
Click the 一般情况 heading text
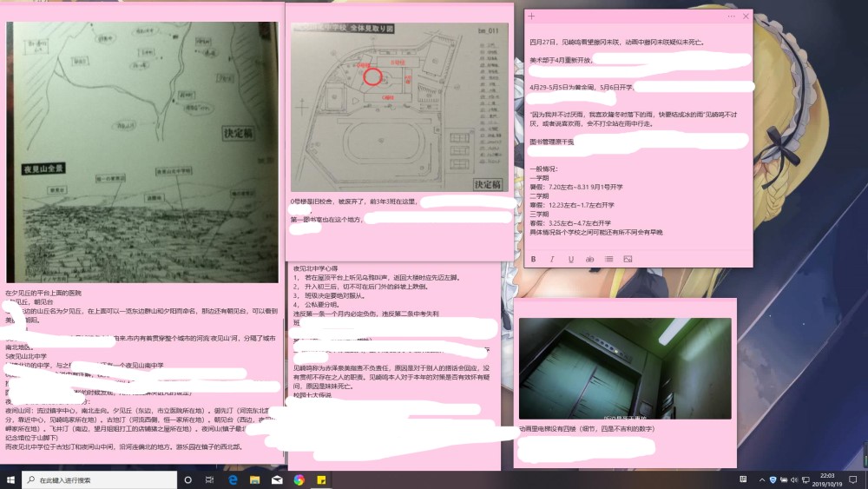pyautogui.click(x=543, y=169)
